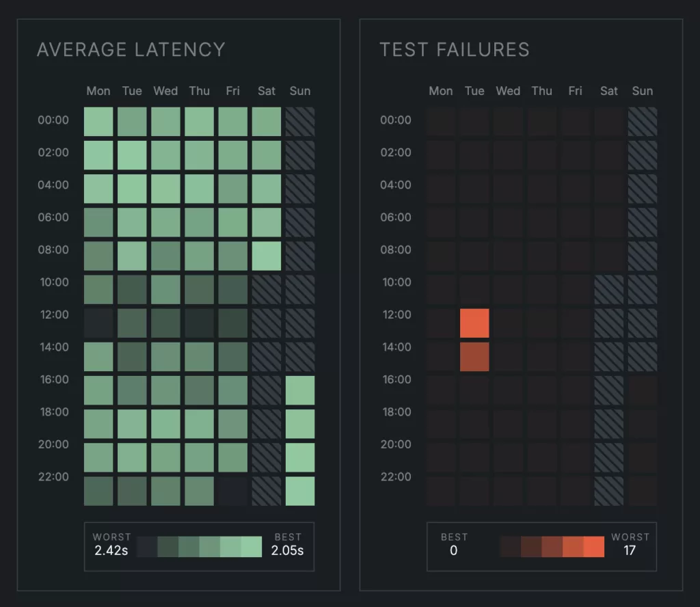Image resolution: width=700 pixels, height=607 pixels.
Task: Click the Tuesday 02:00 average latency cell
Action: coord(132,154)
